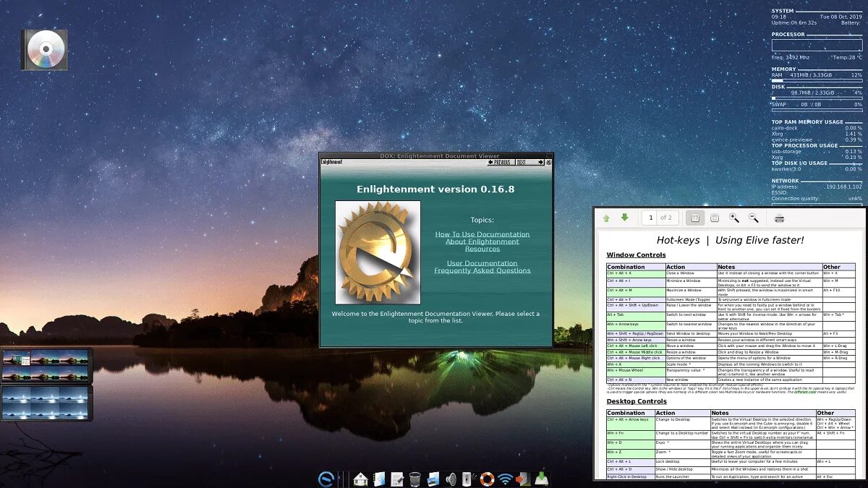868x488 pixels.
Task: Click the 'Close a Window' action cell
Action: 691,273
